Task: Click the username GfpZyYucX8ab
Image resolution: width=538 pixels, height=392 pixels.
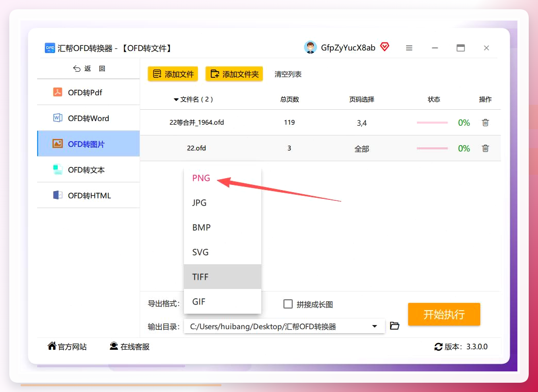Action: click(348, 48)
